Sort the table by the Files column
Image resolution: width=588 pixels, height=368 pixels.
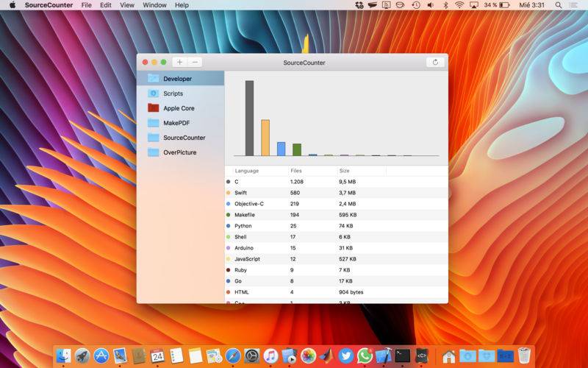pos(312,171)
